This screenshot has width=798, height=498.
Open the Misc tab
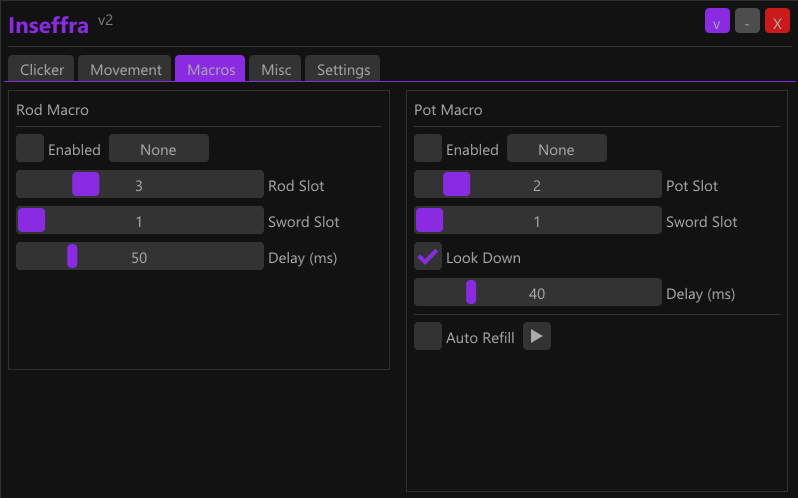coord(276,70)
